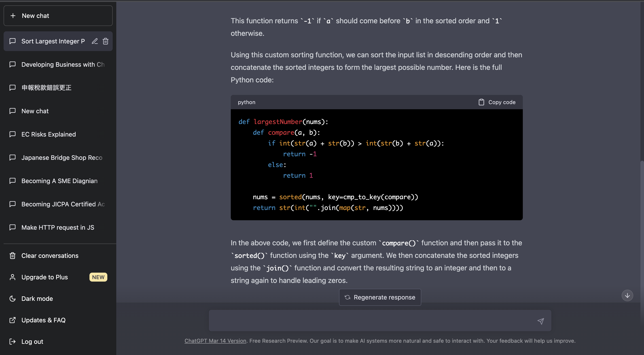Click Upgrade to Plus
Screen dimensions: 644x355
44,277
